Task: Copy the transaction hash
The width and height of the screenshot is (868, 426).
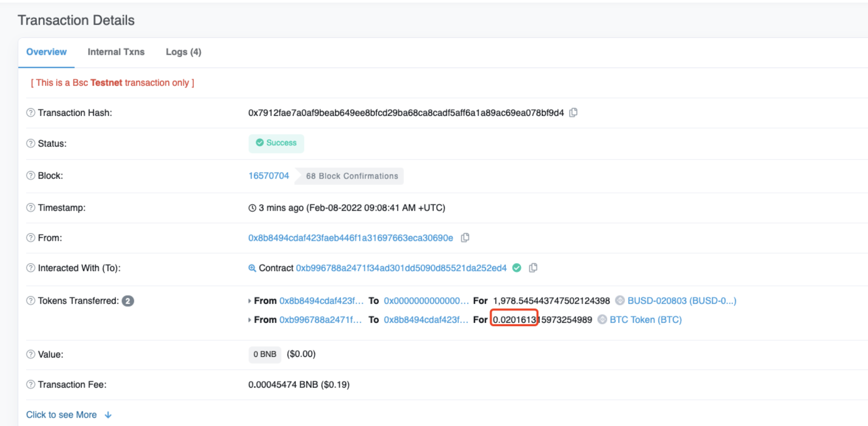Action: [574, 113]
